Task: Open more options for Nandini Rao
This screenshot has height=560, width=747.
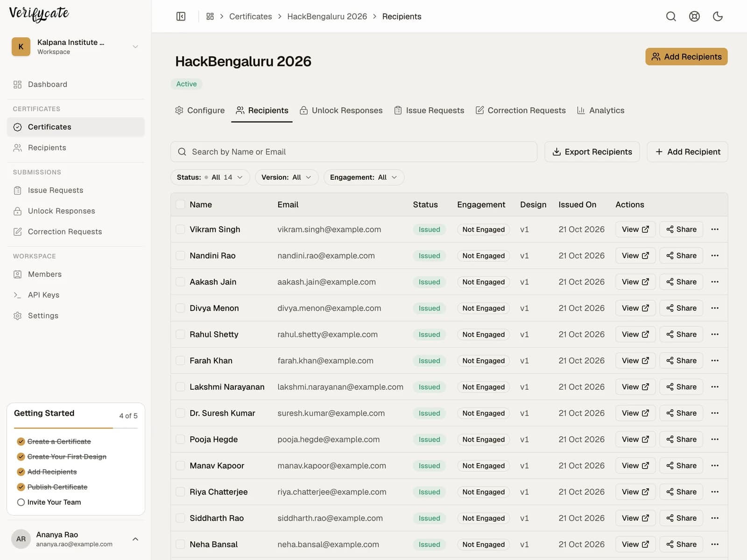Action: coord(715,256)
